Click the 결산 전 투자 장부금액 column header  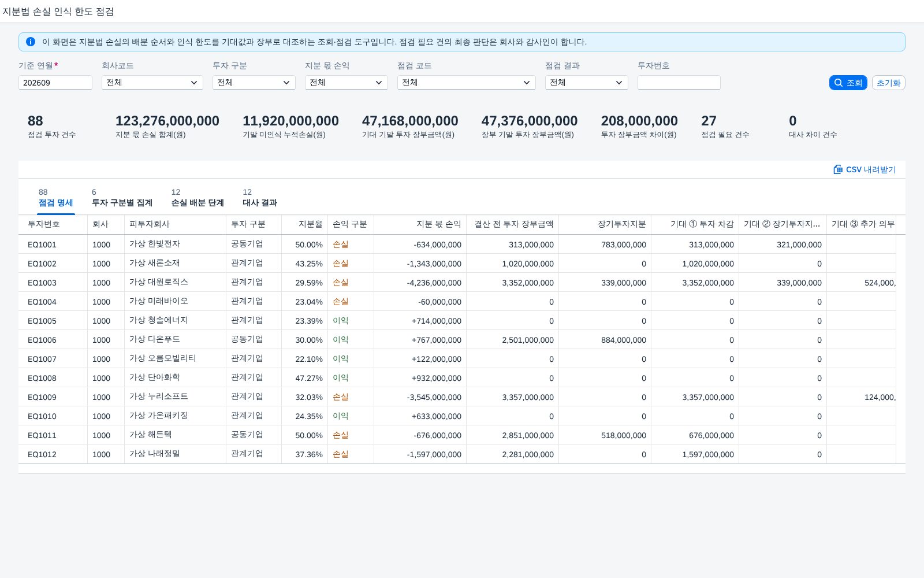[514, 224]
